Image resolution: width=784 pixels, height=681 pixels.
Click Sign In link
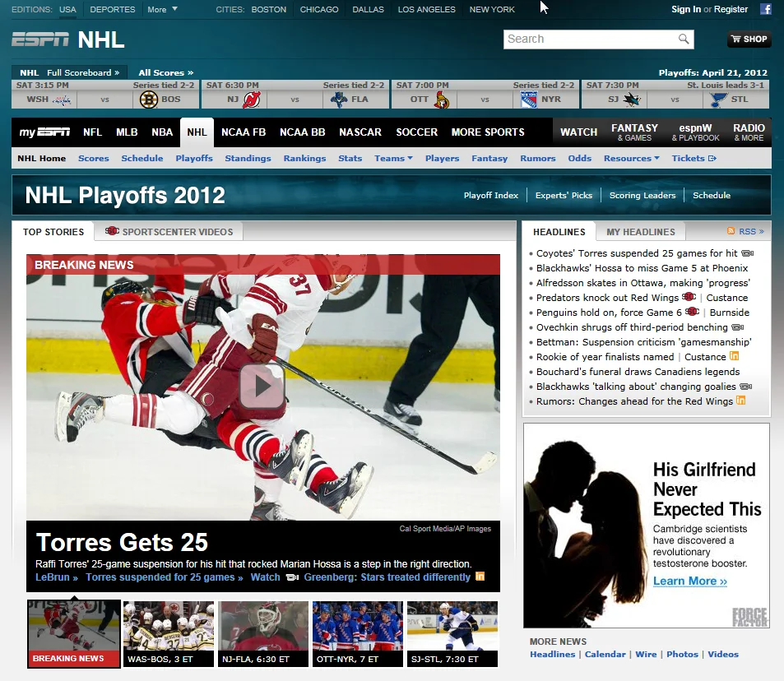click(686, 9)
